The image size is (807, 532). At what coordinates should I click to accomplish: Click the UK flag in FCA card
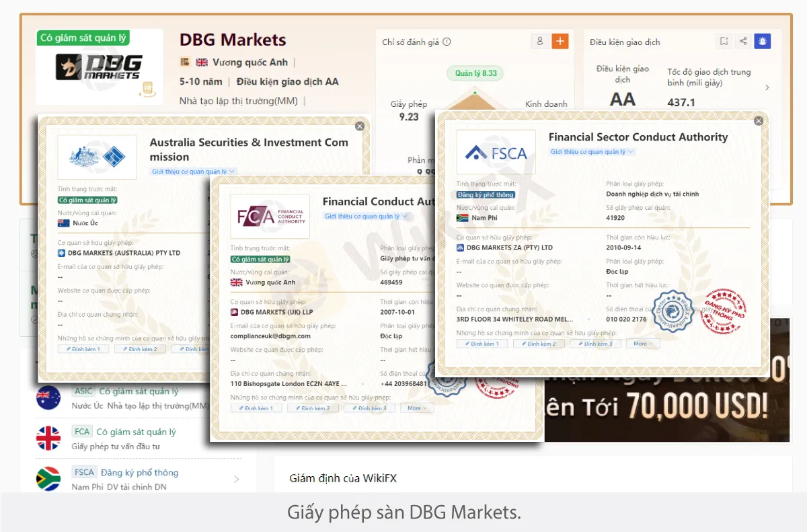[x=237, y=282]
